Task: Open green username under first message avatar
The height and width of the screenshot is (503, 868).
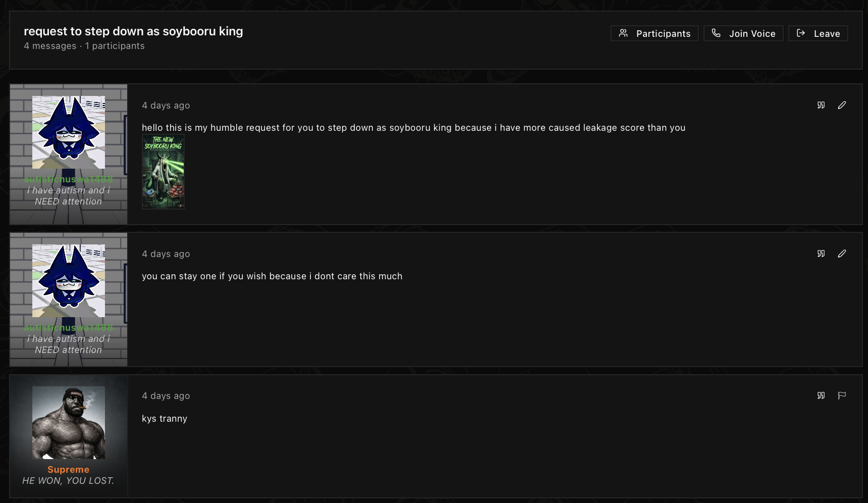Action: click(69, 179)
